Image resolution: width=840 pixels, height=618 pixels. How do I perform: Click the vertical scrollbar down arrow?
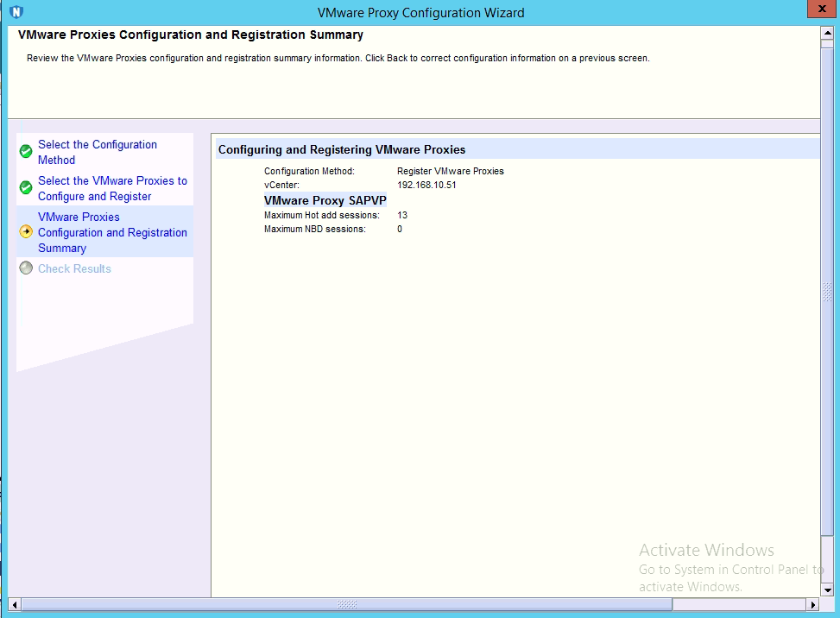[x=826, y=590]
